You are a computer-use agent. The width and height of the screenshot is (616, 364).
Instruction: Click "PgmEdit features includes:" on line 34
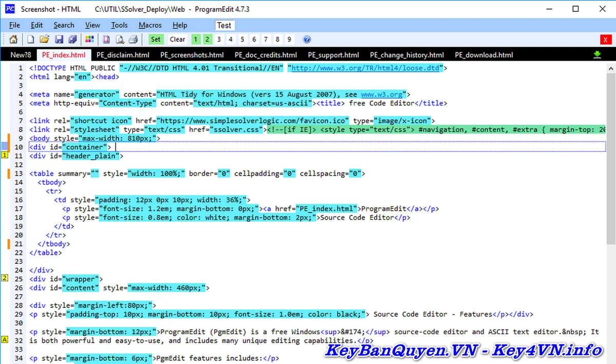(x=210, y=358)
